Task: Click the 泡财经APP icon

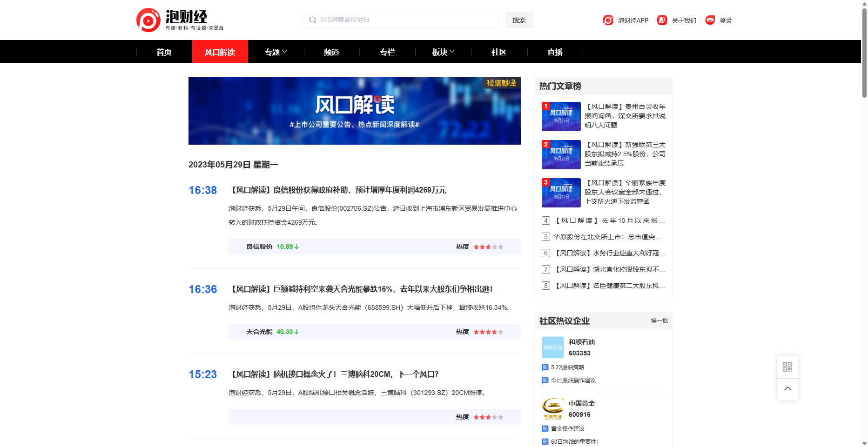Action: pyautogui.click(x=608, y=20)
